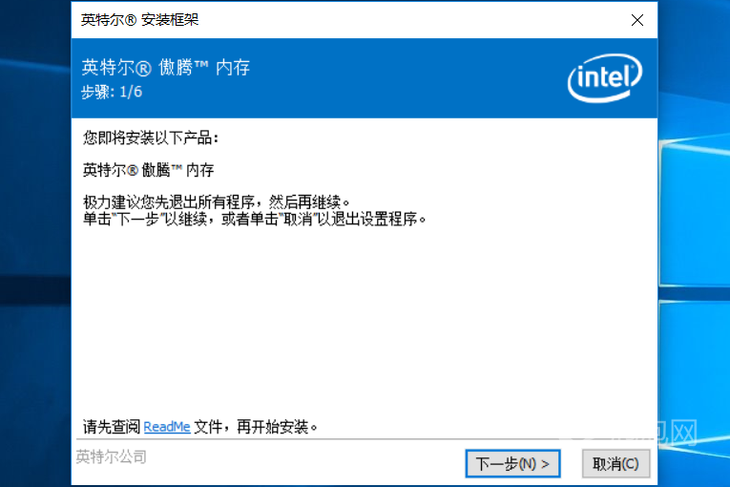This screenshot has width=730, height=487.
Task: Click the gray 英特尔公司 label
Action: 111,457
